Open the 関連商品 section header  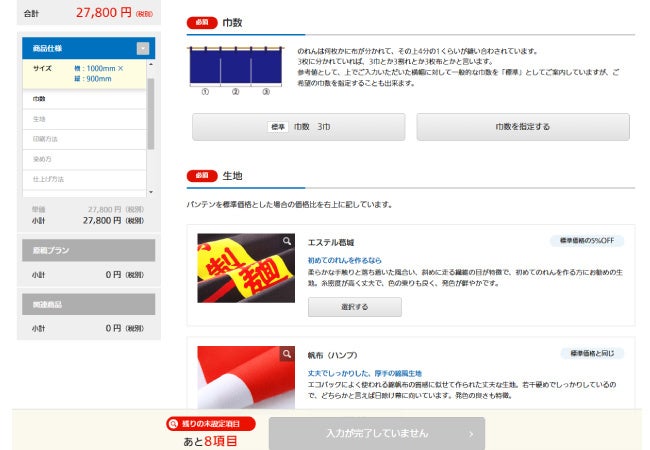click(89, 305)
